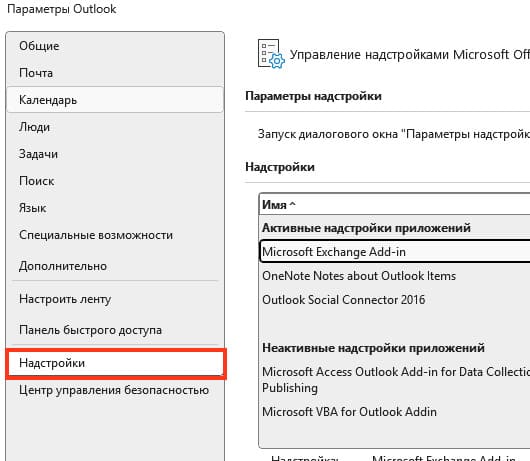Select Microsoft Exchange Add-in in list
Image resolution: width=530 pixels, height=461 pixels.
click(394, 251)
